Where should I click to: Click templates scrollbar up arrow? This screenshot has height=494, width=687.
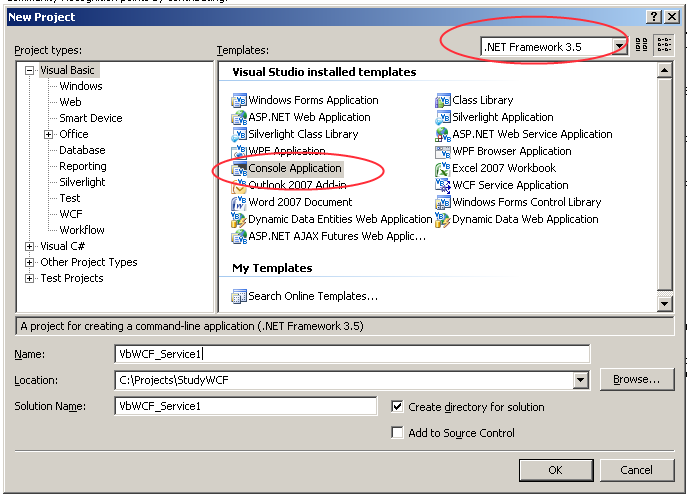(x=665, y=70)
